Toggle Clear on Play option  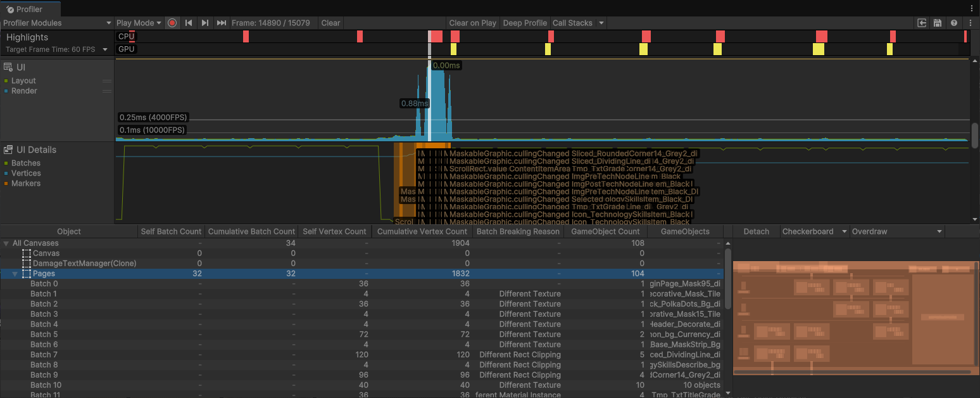coord(472,23)
